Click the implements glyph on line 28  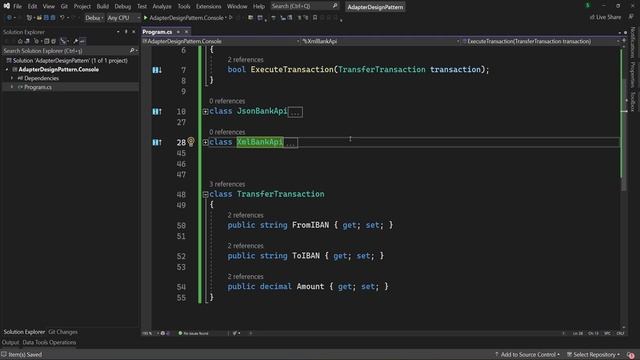[157, 142]
